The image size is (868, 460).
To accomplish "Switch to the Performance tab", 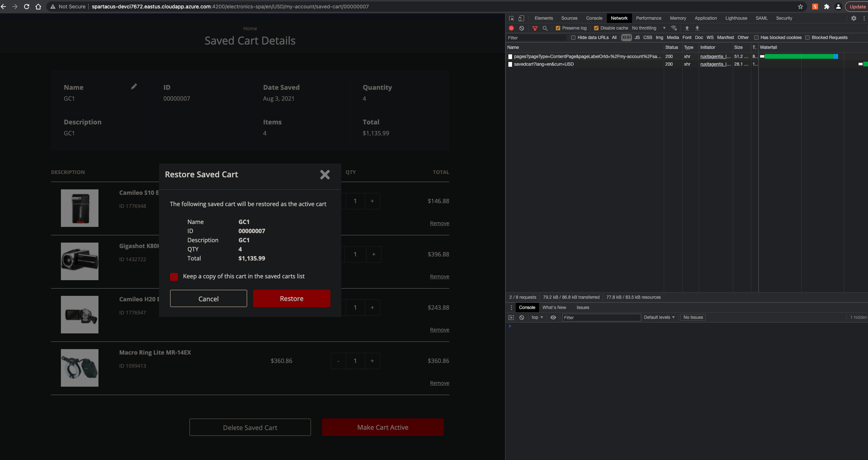I will 649,18.
